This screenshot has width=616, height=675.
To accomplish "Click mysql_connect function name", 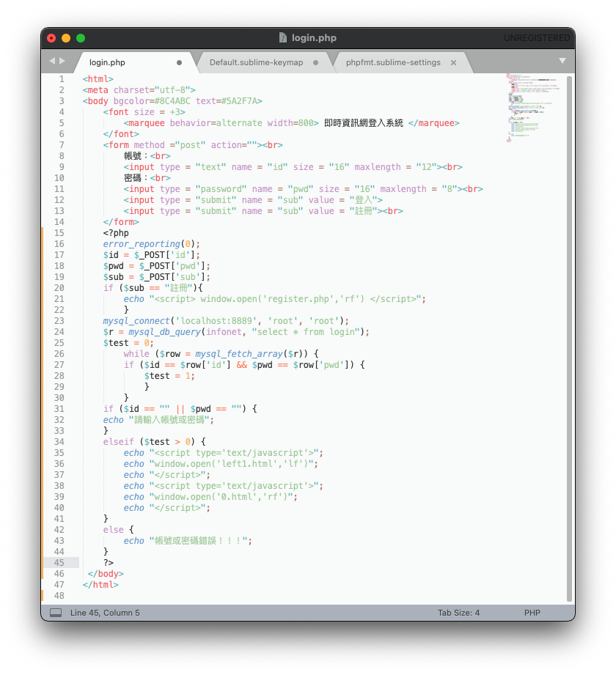I will pyautogui.click(x=136, y=321).
